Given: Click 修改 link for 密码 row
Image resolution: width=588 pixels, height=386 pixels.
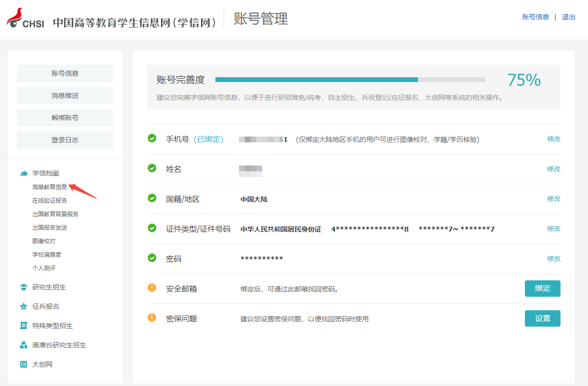Looking at the screenshot, I should click(554, 259).
